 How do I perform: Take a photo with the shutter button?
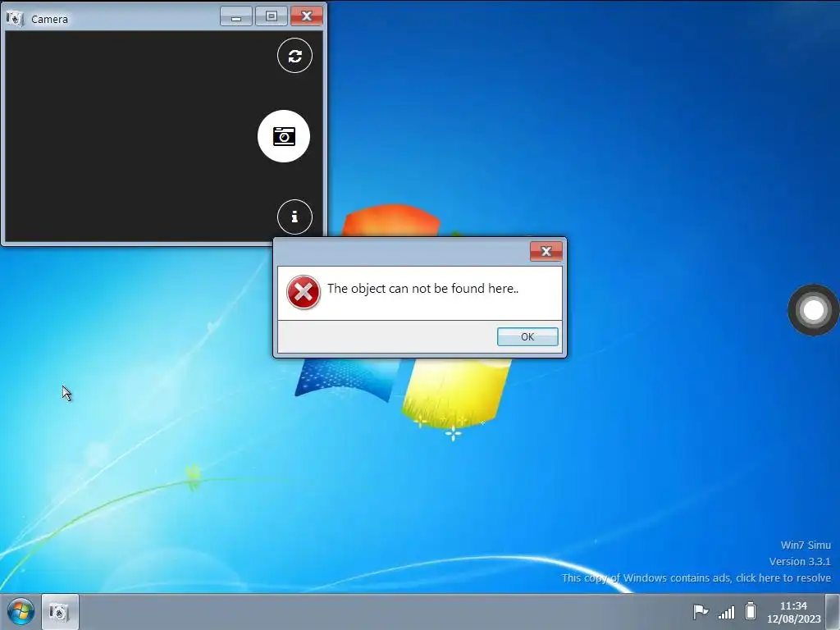283,136
